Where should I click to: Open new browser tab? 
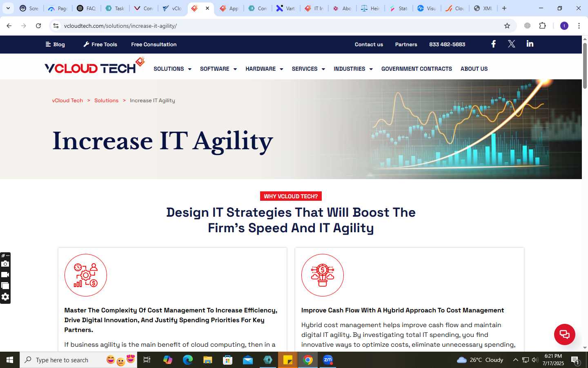[504, 8]
